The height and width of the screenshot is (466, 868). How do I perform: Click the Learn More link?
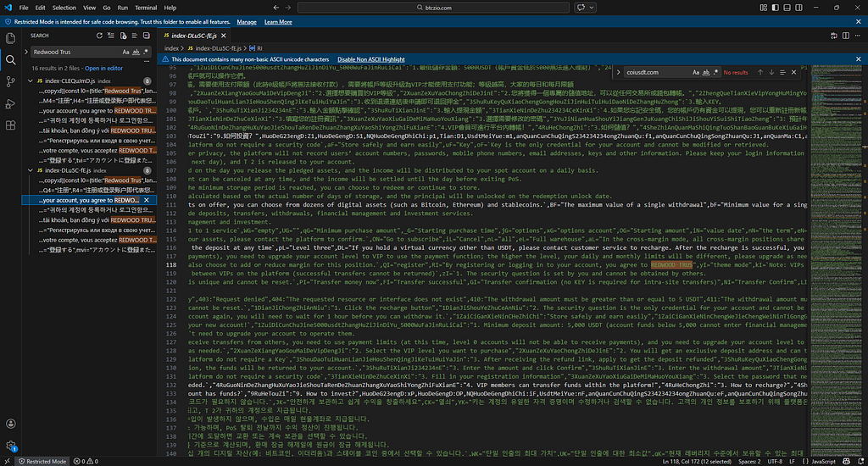(278, 22)
